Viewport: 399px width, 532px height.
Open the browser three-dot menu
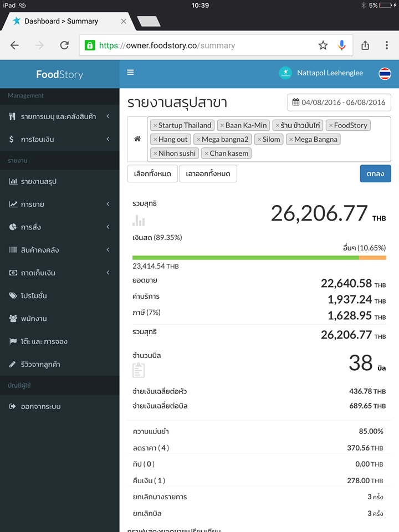[386, 45]
